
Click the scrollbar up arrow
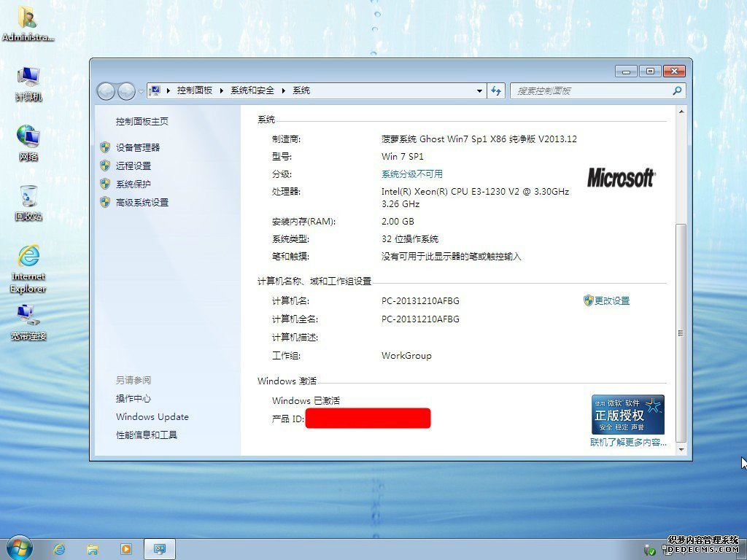pos(681,112)
